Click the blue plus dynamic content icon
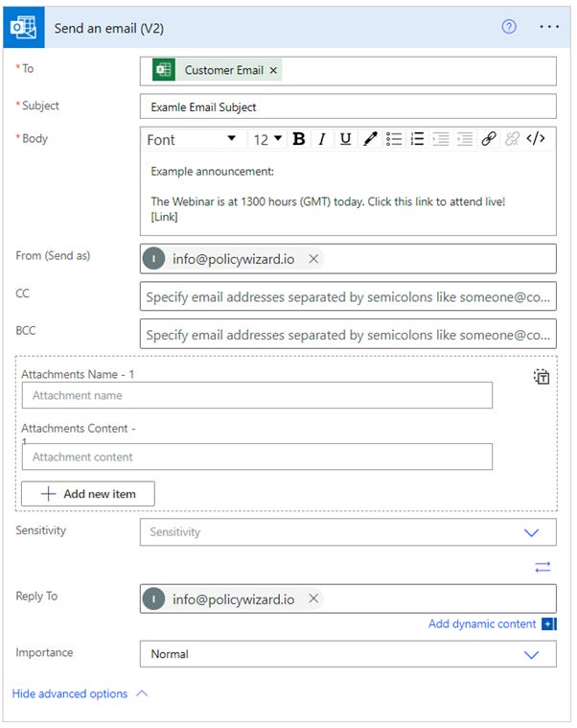The image size is (577, 728). point(551,625)
